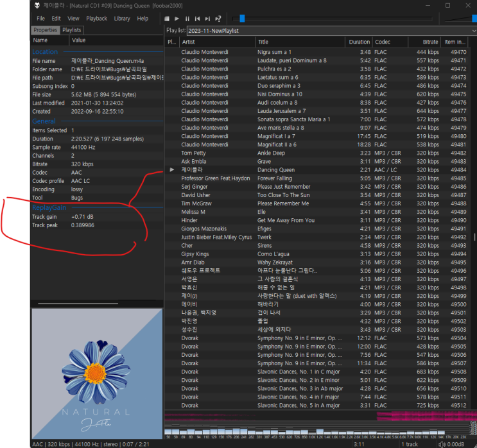This screenshot has width=477, height=448.
Task: Select Melissa M 'Elle' row
Action: coord(317,212)
